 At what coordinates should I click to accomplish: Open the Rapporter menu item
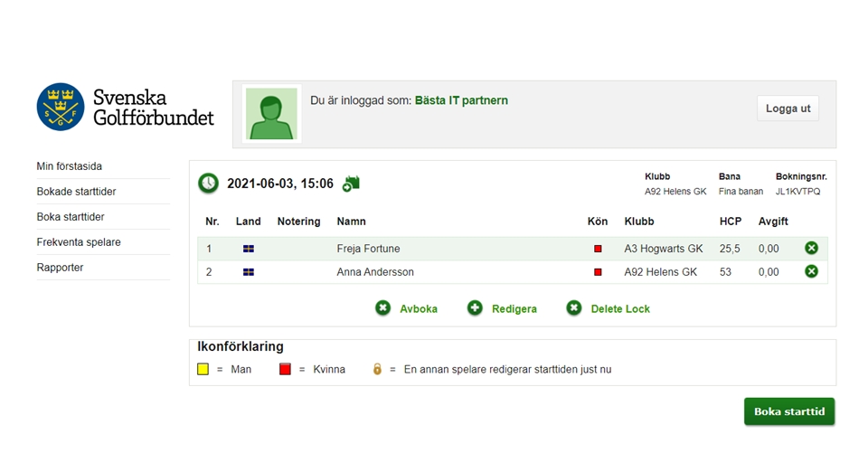point(60,268)
